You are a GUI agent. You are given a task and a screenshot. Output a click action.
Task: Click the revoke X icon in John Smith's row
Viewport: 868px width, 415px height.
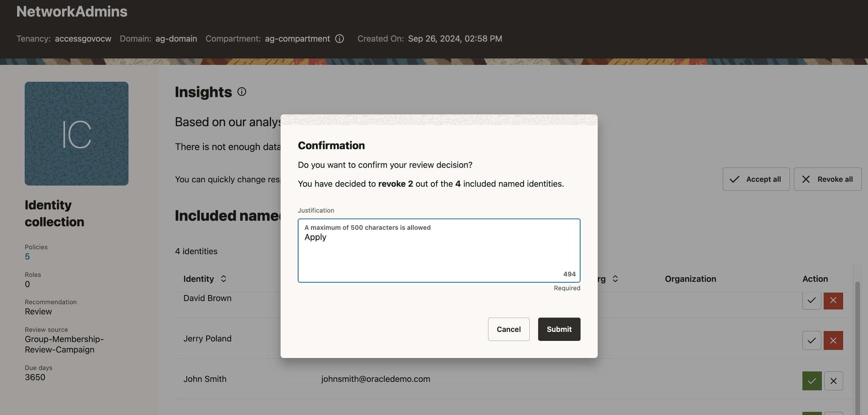(834, 381)
